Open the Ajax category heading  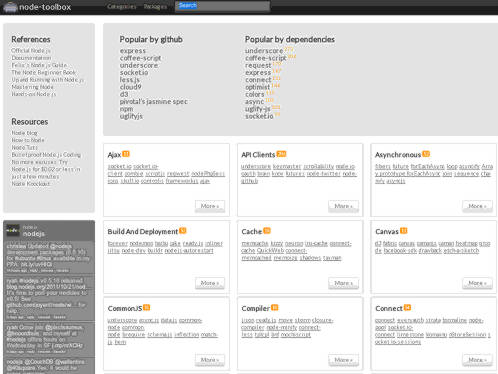tap(114, 155)
